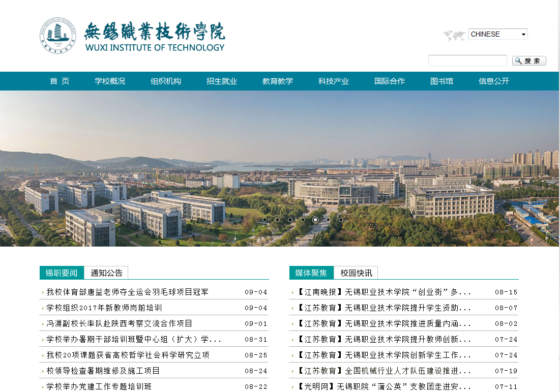Select the third carousel slide dot
Image resolution: width=560 pixels, height=392 pixels.
[x=290, y=220]
